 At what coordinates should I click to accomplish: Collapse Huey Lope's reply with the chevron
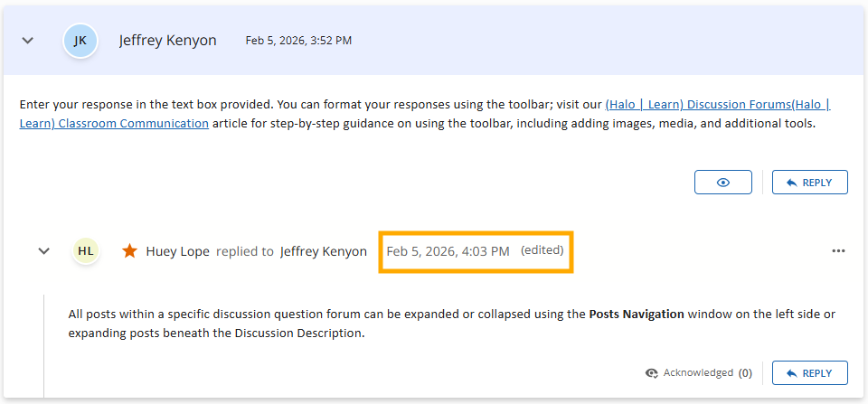[43, 251]
